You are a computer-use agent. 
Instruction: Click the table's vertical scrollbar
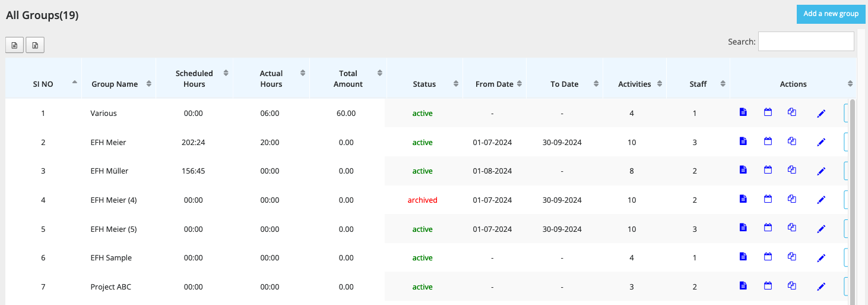coord(853,201)
